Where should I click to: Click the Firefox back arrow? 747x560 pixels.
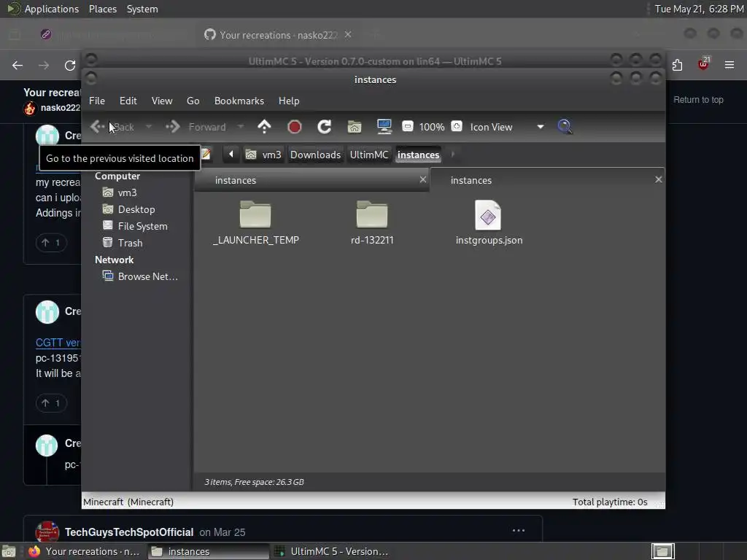coord(18,65)
